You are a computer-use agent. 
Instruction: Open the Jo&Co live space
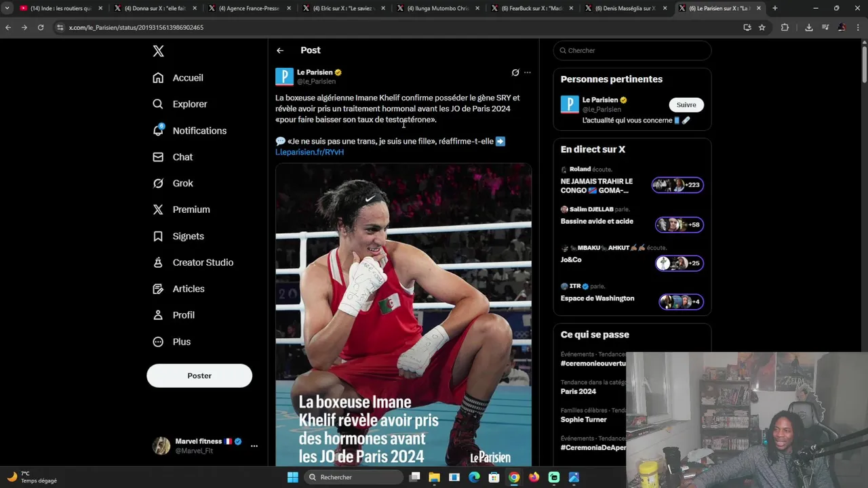pos(571,260)
